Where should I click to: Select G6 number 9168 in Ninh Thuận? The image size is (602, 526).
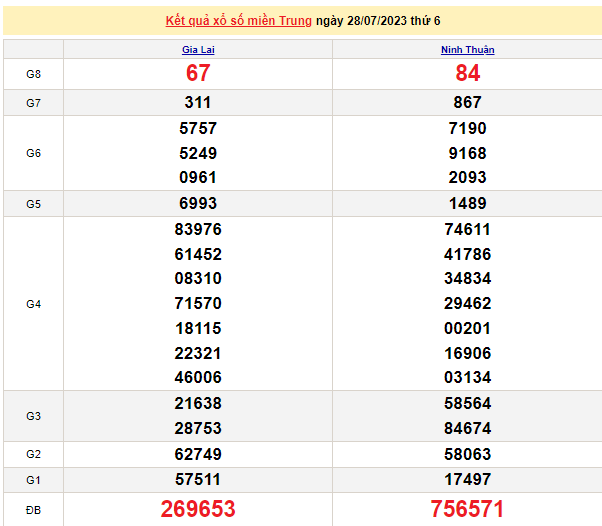click(x=467, y=153)
